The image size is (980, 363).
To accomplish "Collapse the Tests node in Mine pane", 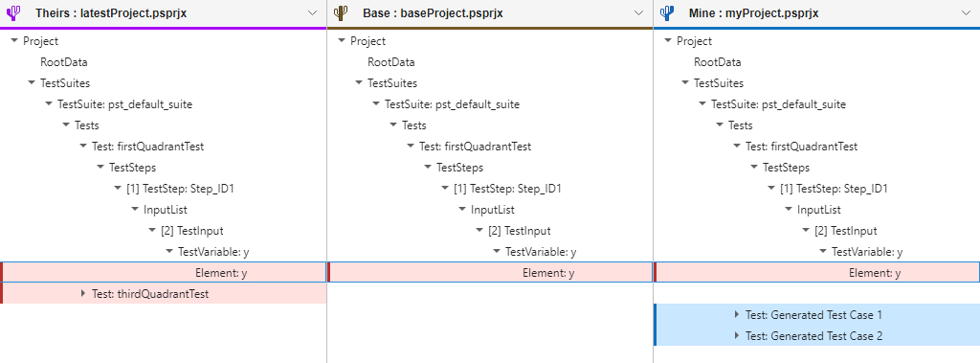I will pyautogui.click(x=720, y=125).
